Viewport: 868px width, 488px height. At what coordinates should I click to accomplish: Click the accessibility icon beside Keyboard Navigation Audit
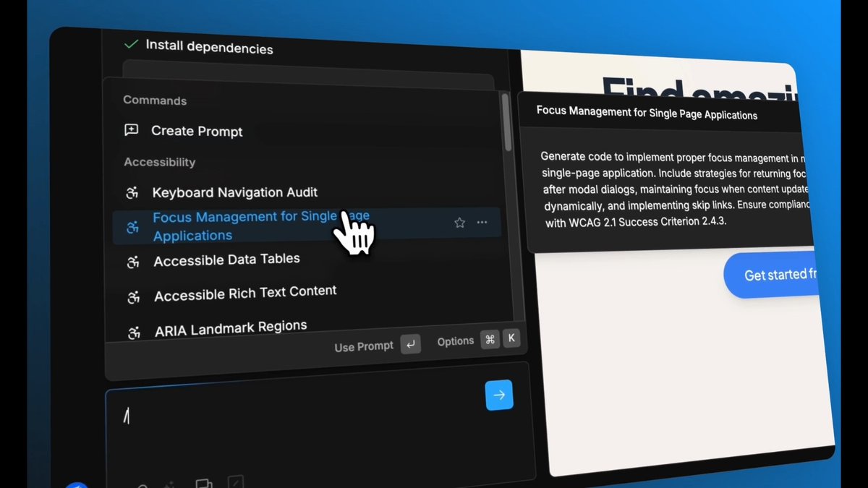coord(132,193)
